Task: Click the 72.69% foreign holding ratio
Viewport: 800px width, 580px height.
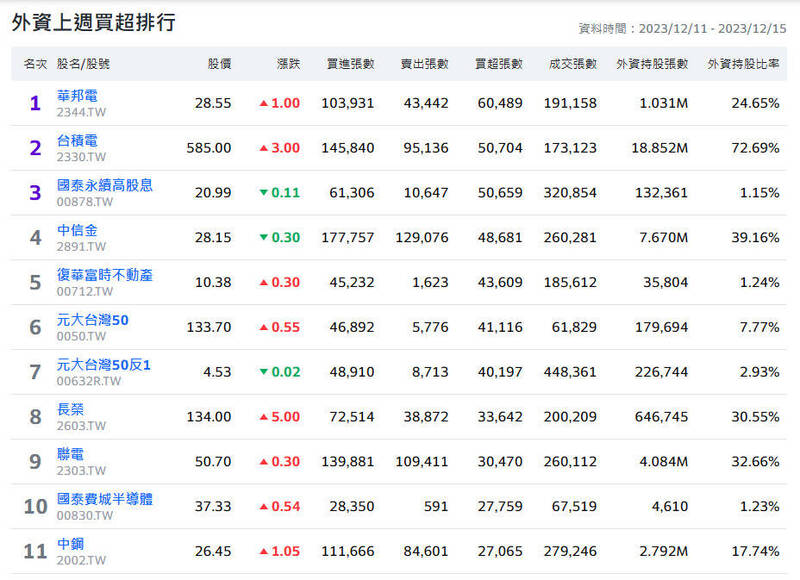Action: coord(755,148)
